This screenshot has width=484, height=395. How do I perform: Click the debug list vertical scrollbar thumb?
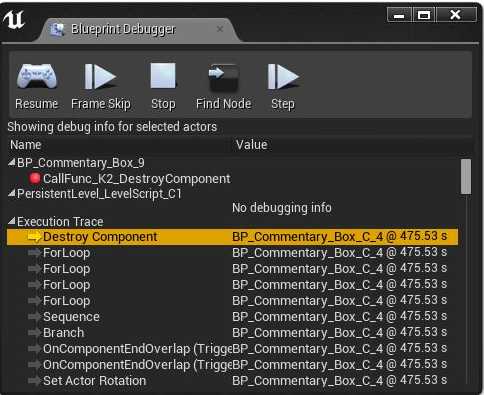point(466,177)
